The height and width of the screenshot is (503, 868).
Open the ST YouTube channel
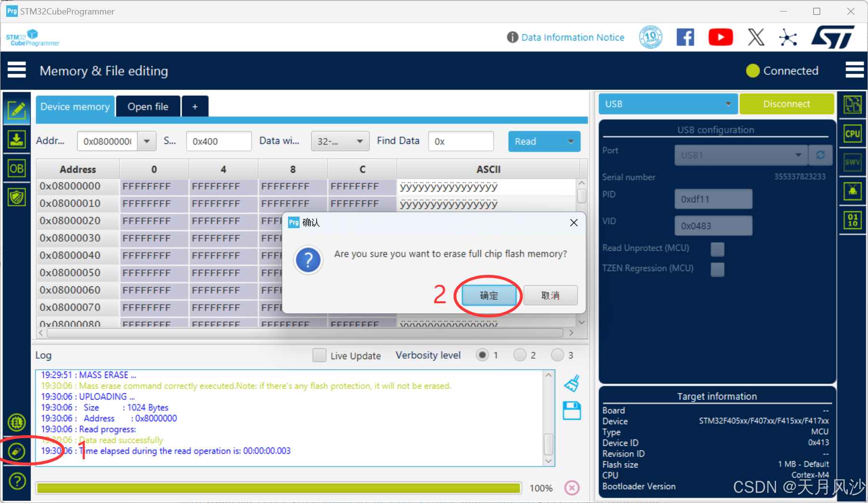click(x=721, y=37)
